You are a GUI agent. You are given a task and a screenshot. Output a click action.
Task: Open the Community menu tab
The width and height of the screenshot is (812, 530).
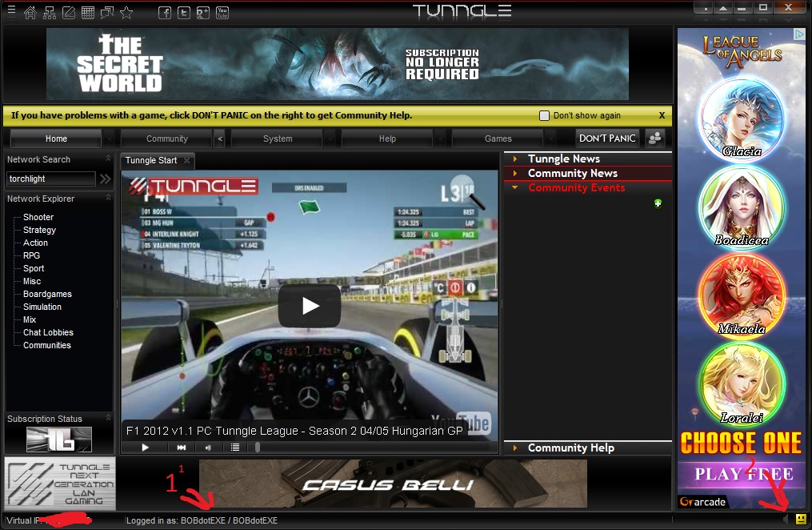tap(166, 139)
